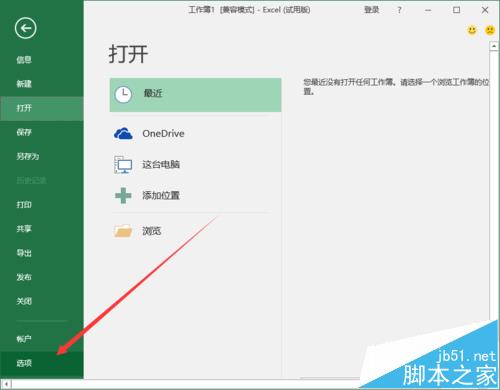Open the OneDrive cloud icon
Image resolution: width=500 pixels, height=390 pixels.
123,134
